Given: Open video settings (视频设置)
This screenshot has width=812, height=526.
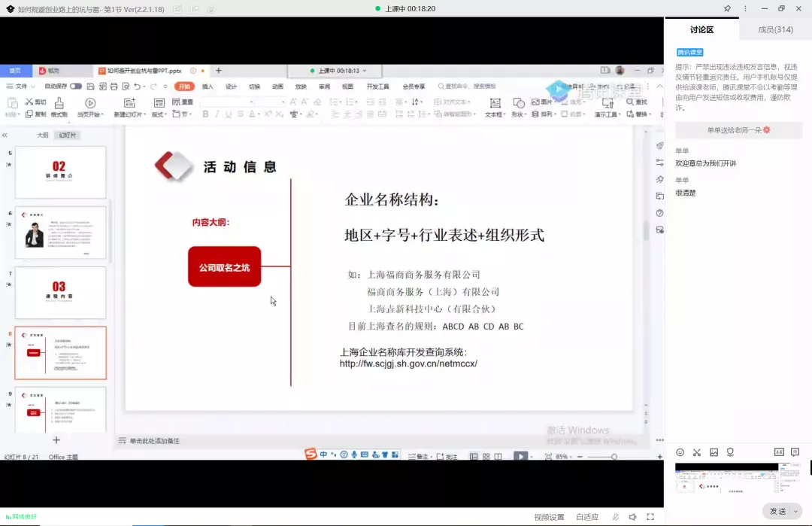Looking at the screenshot, I should (x=549, y=517).
